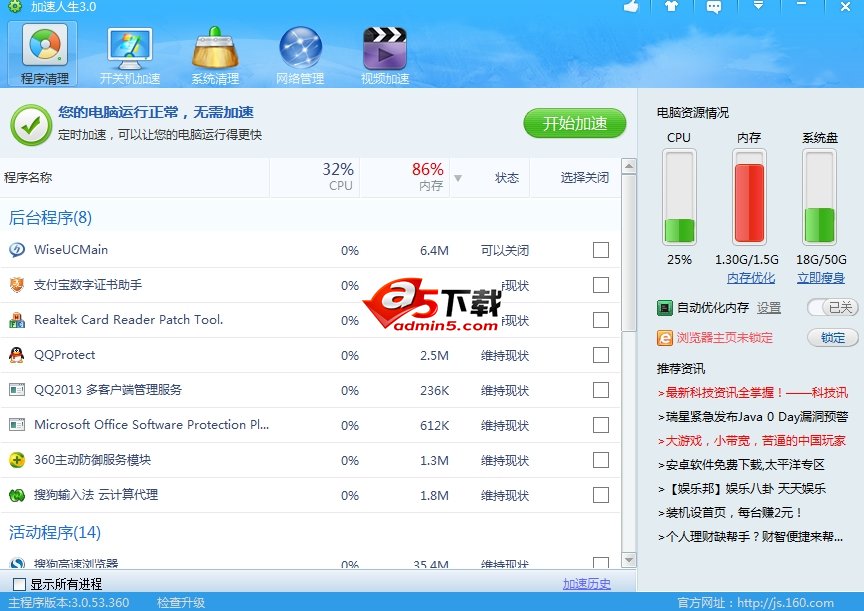This screenshot has height=611, width=864.
Task: Open the 内存优化 memory optimize link
Action: [750, 278]
